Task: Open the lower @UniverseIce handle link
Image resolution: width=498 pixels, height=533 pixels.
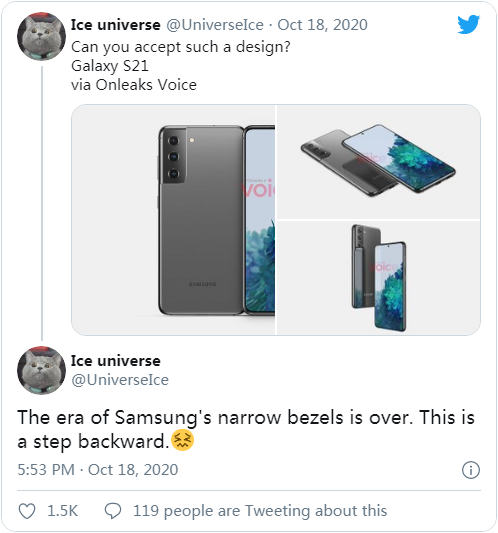Action: pyautogui.click(x=120, y=380)
